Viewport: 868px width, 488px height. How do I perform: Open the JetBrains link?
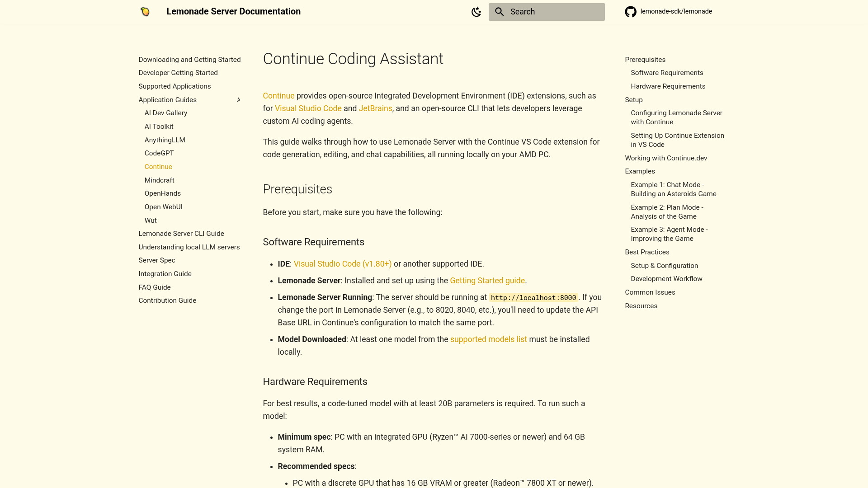click(x=375, y=108)
